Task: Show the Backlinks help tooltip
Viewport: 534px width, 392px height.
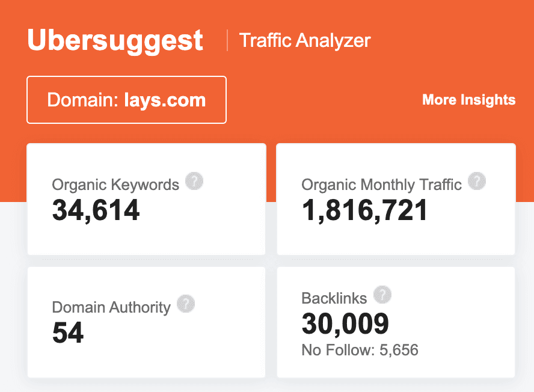Action: point(382,295)
